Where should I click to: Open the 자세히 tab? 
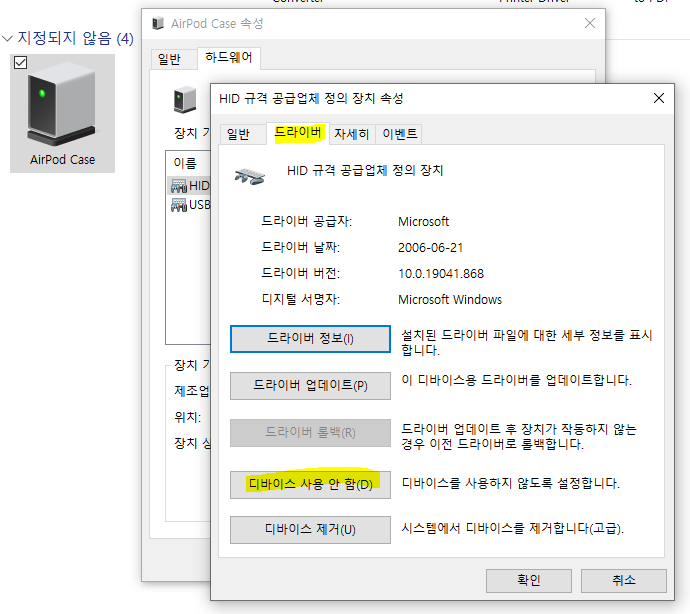[x=351, y=133]
